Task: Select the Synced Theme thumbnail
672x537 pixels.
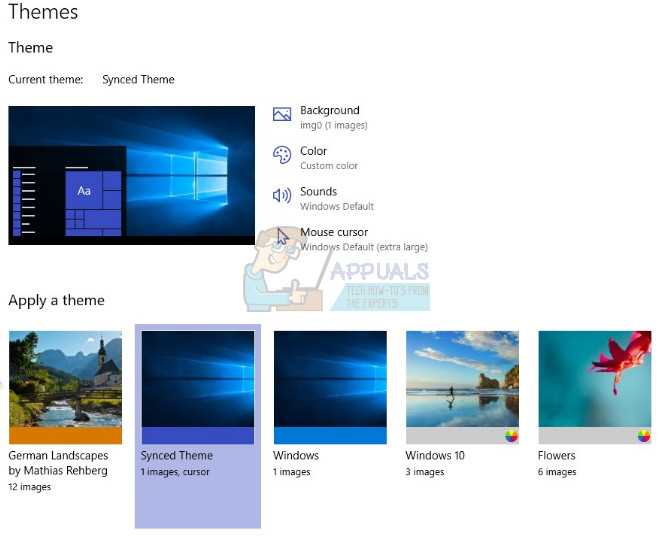Action: point(198,379)
